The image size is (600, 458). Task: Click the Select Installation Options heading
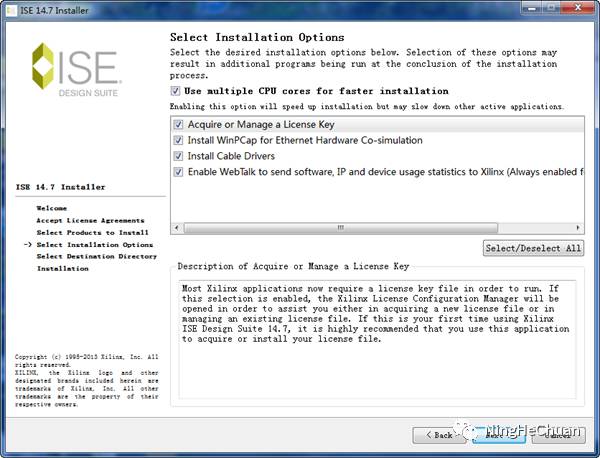pos(257,37)
